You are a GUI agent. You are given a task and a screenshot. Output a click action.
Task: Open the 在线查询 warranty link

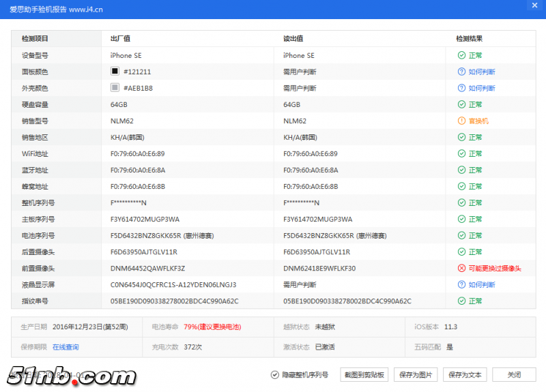(66, 347)
